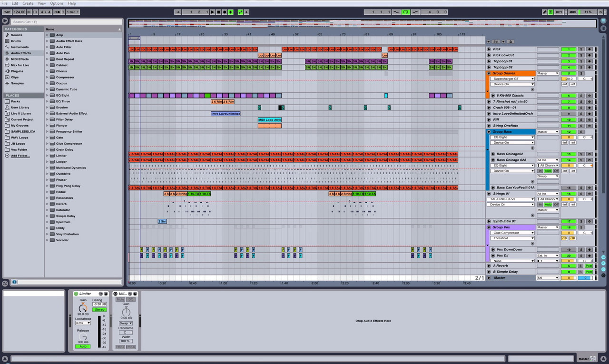Screen dimensions: 609x364
Task: Toggle the MIDI Arrangement Overdub plus button
Action: tap(231, 12)
